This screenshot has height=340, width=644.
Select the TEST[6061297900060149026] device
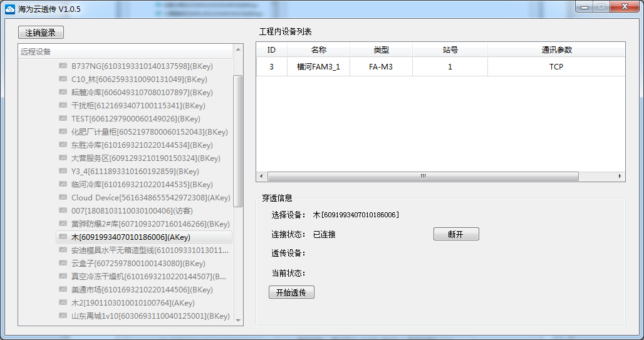135,118
